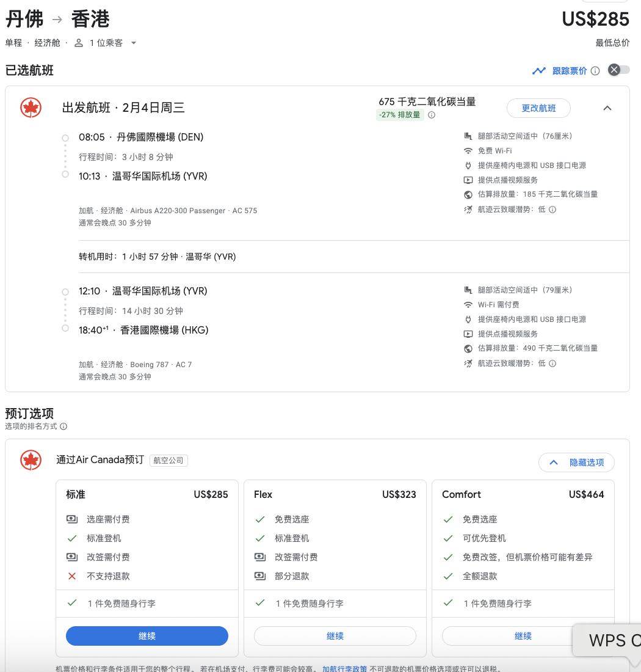Continue with the 标准 fare at US$285
641x672 pixels.
[147, 636]
